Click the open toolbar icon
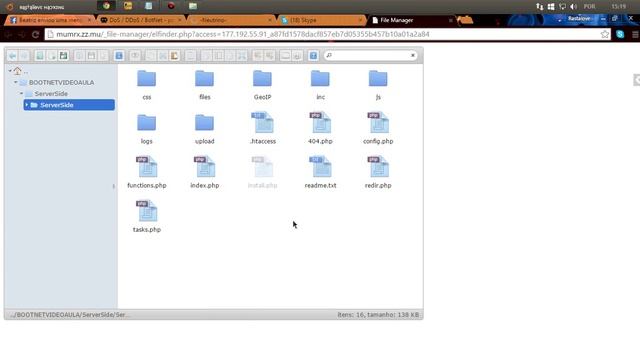 click(x=80, y=56)
